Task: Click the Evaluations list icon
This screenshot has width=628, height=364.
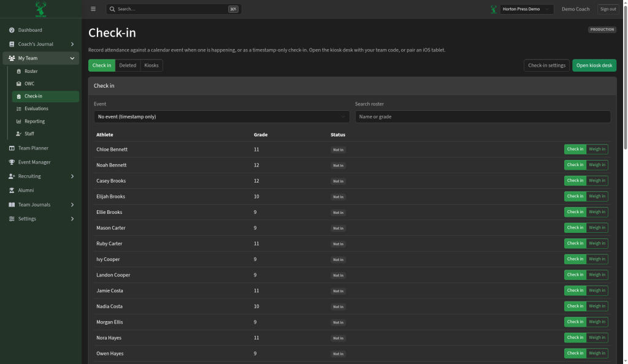Action: pos(19,109)
